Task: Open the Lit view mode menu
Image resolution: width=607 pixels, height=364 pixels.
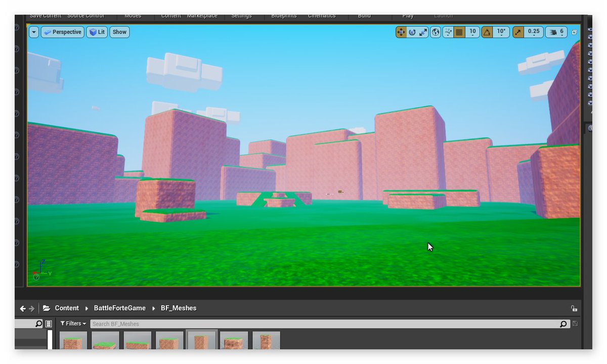Action: coord(97,32)
